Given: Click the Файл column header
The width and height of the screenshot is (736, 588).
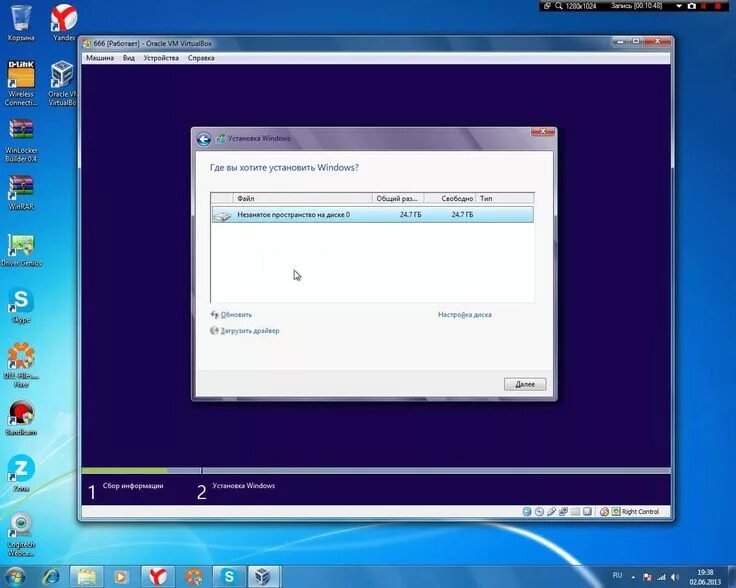Looking at the screenshot, I should click(303, 199).
